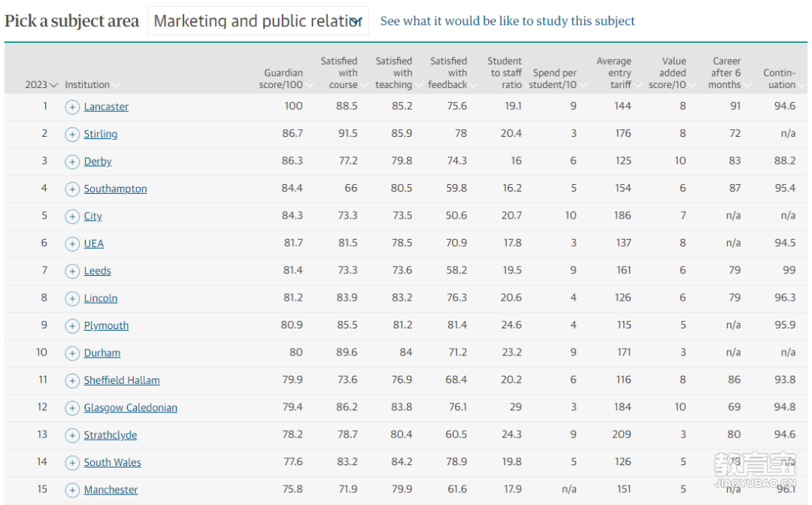Open the Durham institution link

[102, 353]
